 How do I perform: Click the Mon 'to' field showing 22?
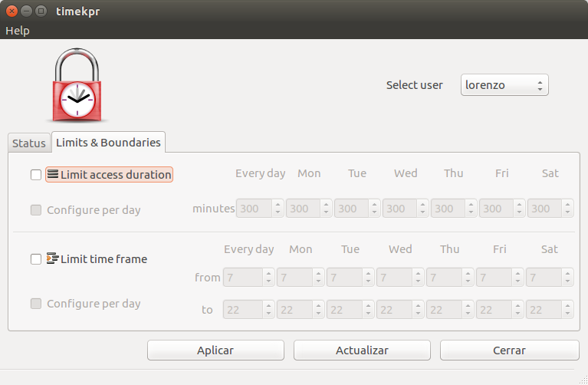294,310
